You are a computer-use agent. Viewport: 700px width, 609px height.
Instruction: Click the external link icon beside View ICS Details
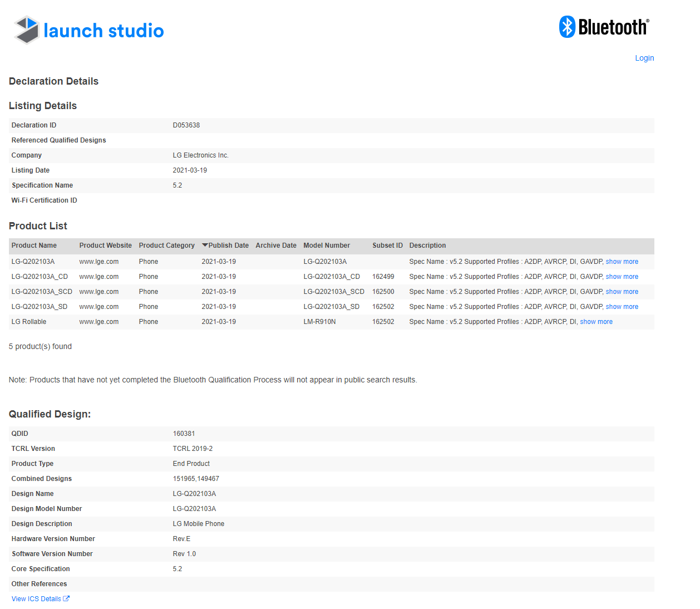pyautogui.click(x=66, y=599)
